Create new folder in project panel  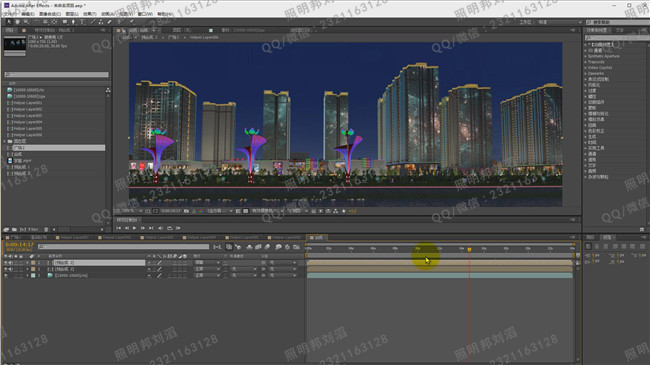[14, 229]
